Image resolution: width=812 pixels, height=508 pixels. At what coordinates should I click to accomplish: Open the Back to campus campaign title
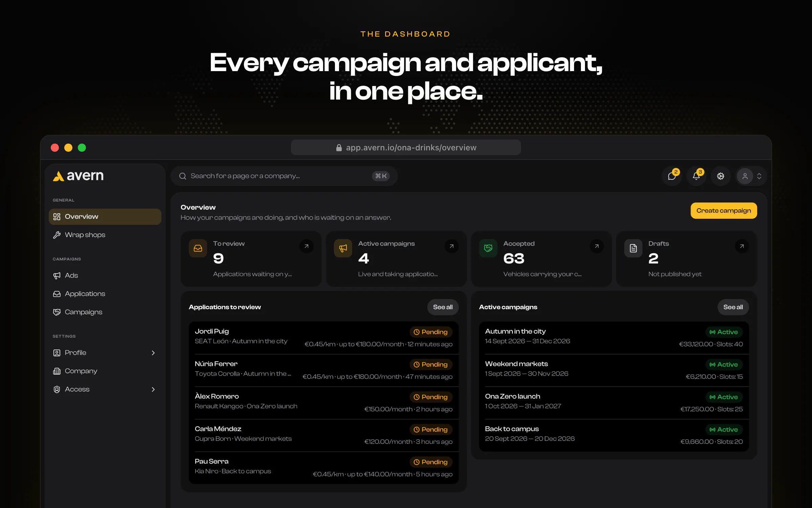(x=512, y=429)
